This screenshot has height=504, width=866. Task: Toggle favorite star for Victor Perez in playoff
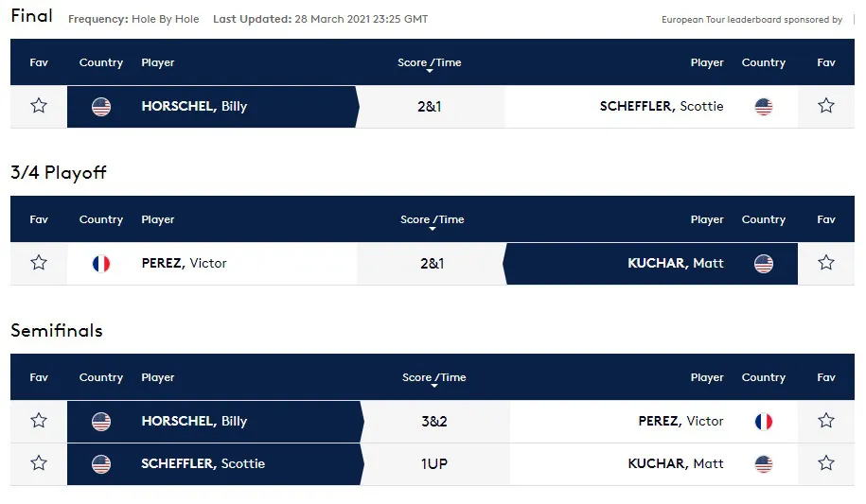(39, 262)
